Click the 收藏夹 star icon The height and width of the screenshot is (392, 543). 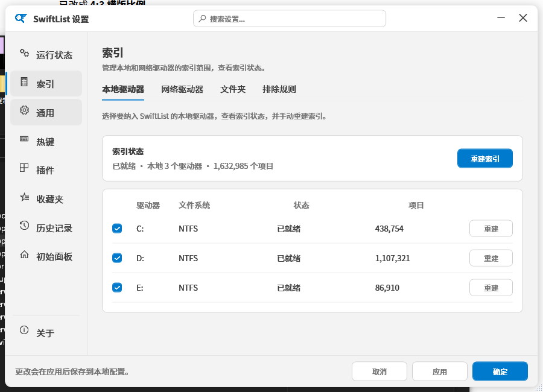click(x=24, y=197)
